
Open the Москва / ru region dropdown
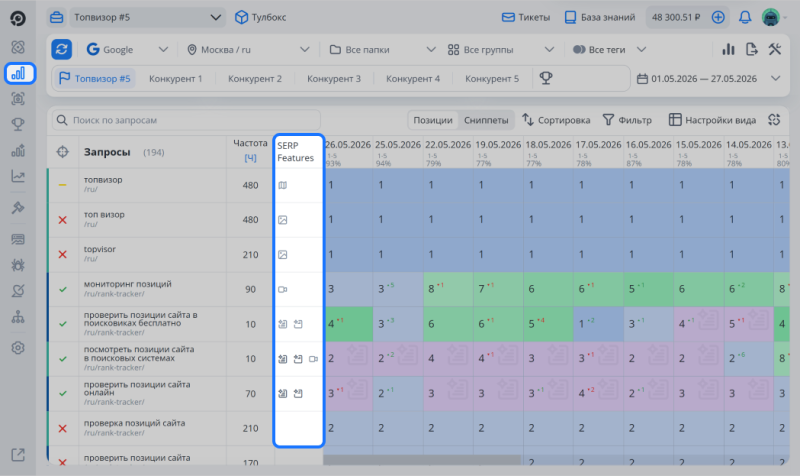(x=248, y=49)
